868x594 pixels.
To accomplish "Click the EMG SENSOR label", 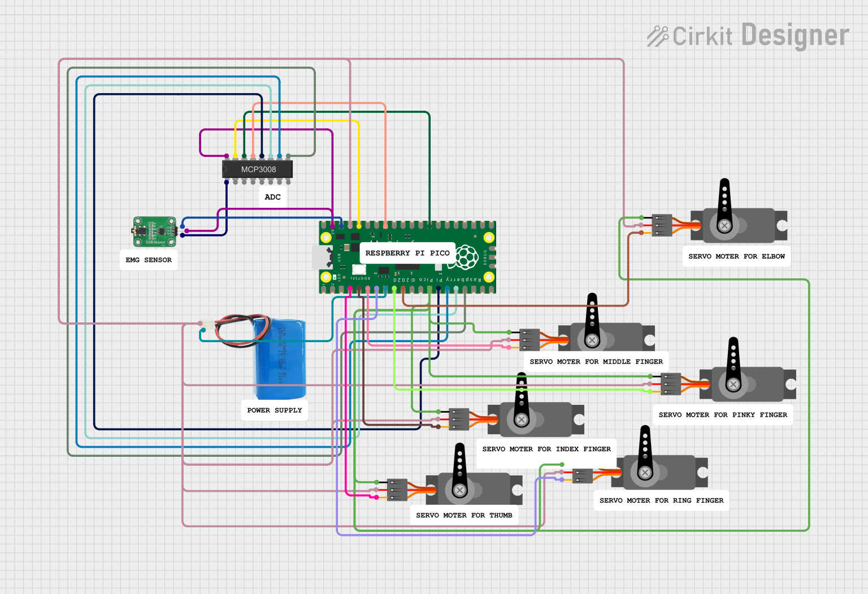I will (149, 260).
